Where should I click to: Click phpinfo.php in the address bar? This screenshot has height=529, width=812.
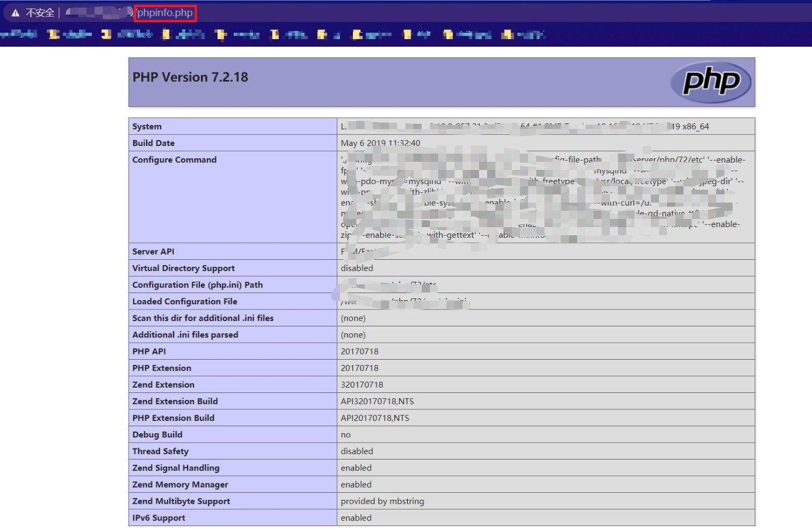165,13
